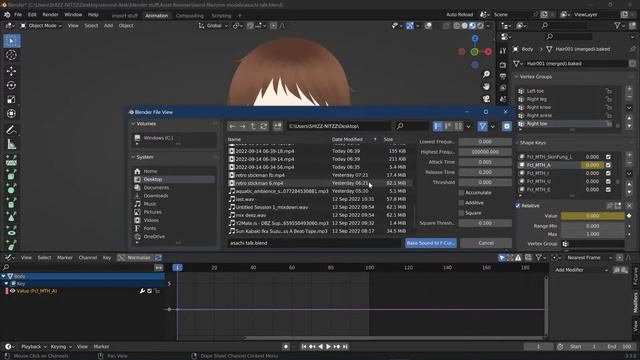Select the Move tool
This screenshot has width=640, height=360.
click(x=11, y=71)
